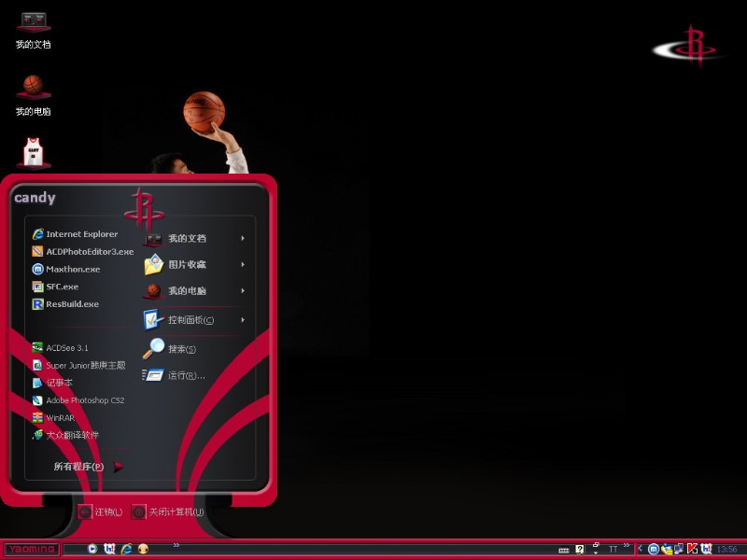
Task: Expand 所有程序(P) program list
Action: point(88,466)
